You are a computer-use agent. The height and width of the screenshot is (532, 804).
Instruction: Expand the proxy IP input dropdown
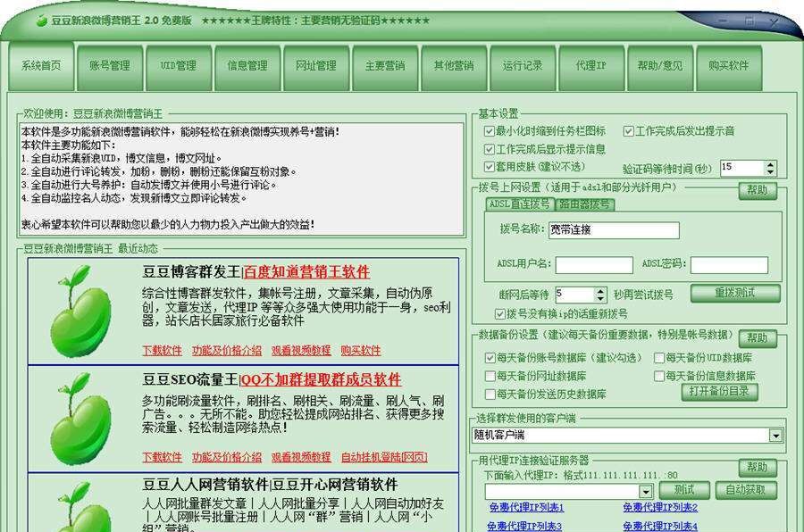[x=646, y=490]
